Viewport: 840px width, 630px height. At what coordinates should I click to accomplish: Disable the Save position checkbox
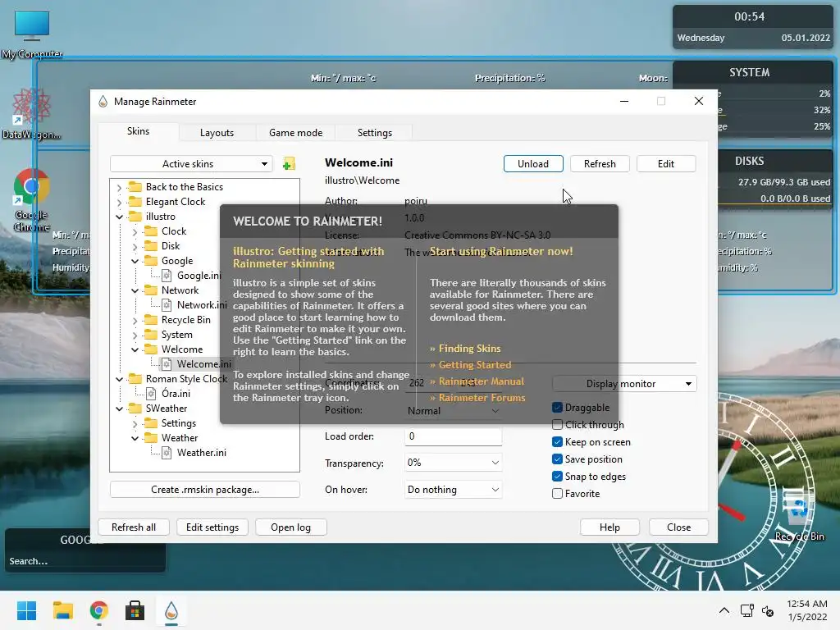tap(557, 459)
